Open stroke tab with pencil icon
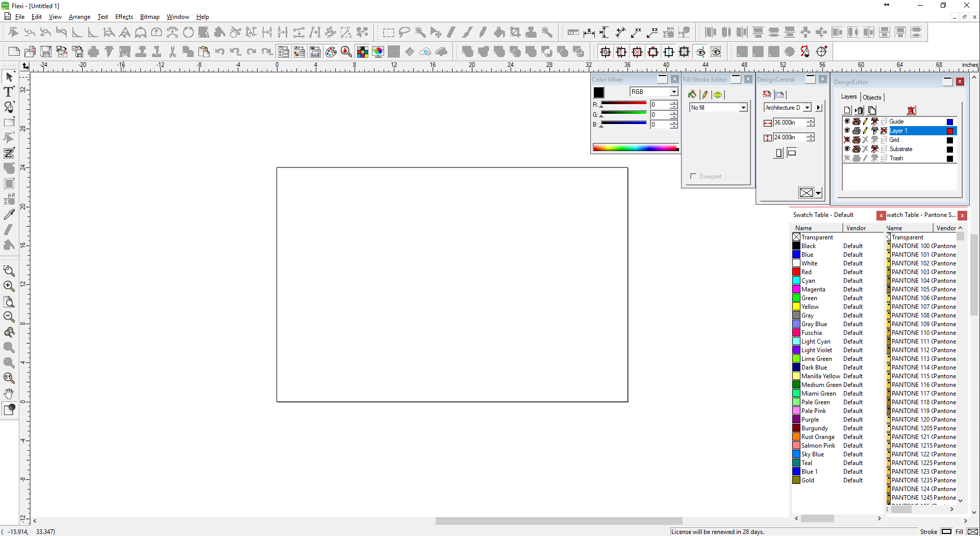 coord(705,94)
